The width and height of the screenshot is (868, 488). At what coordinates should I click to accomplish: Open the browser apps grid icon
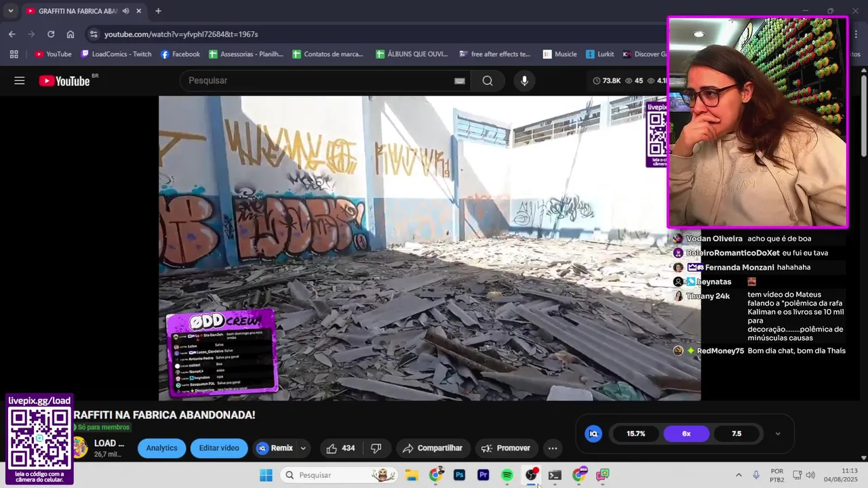coord(14,54)
